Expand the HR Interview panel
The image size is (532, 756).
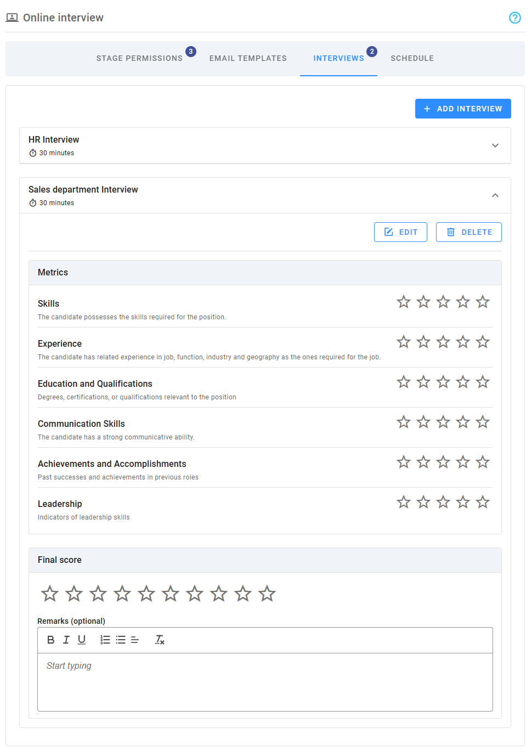(x=495, y=145)
